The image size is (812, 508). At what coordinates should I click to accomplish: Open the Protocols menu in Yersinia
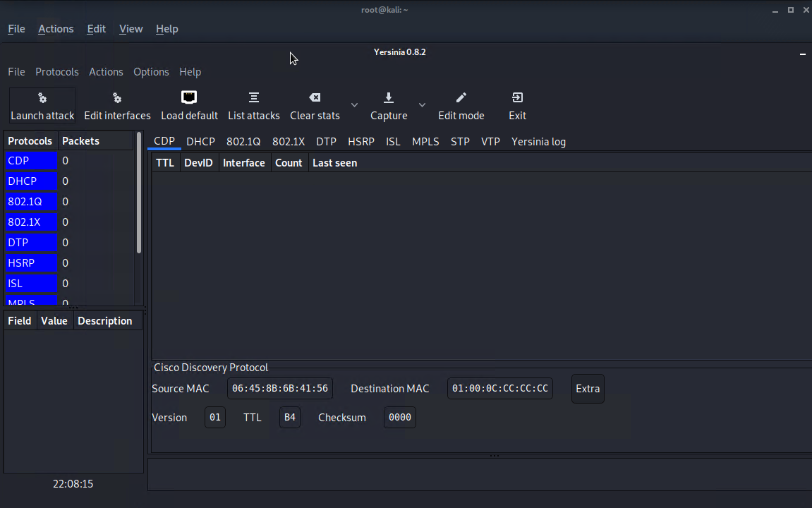(57, 72)
